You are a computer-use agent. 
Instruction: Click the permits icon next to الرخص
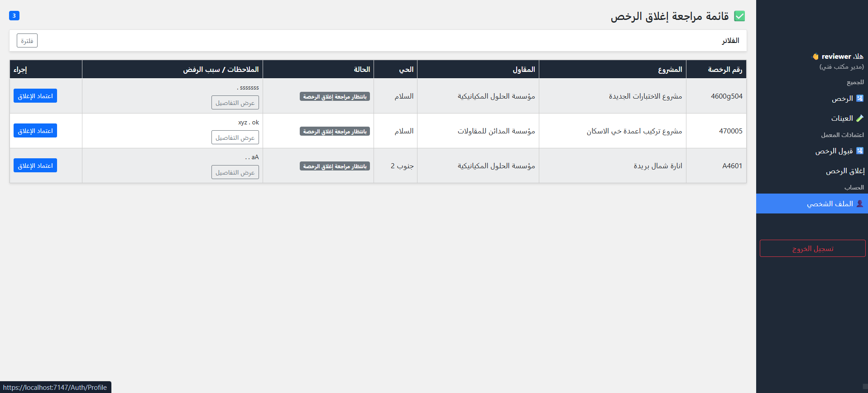pos(860,98)
